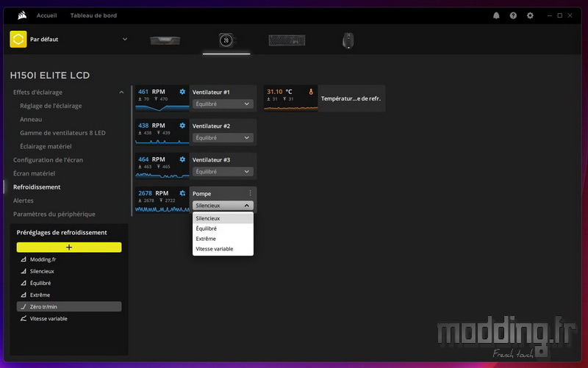The image size is (588, 368).
Task: Click the yellow Par défaut profile icon
Action: pos(18,39)
